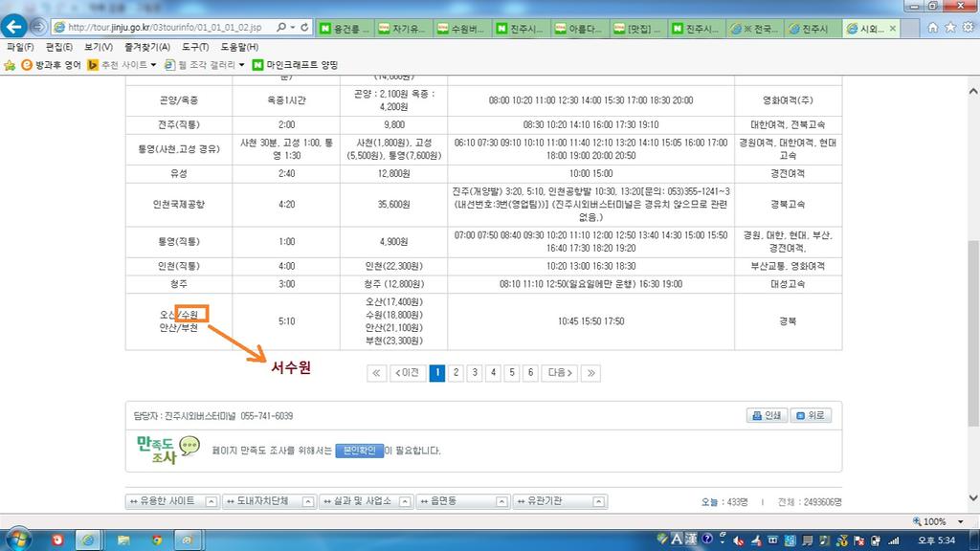Go to the first page («) of pagination

(376, 373)
